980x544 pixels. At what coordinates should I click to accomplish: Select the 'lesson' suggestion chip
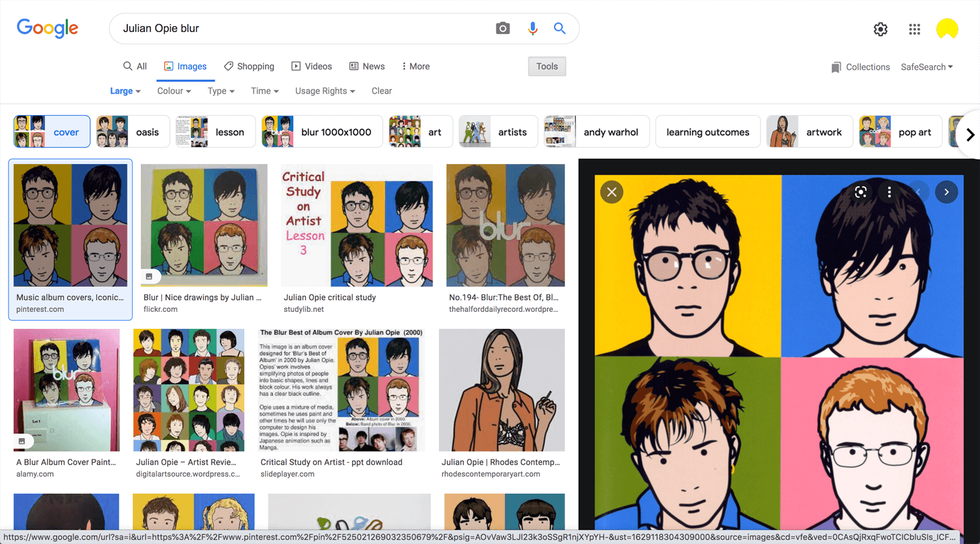pos(216,132)
